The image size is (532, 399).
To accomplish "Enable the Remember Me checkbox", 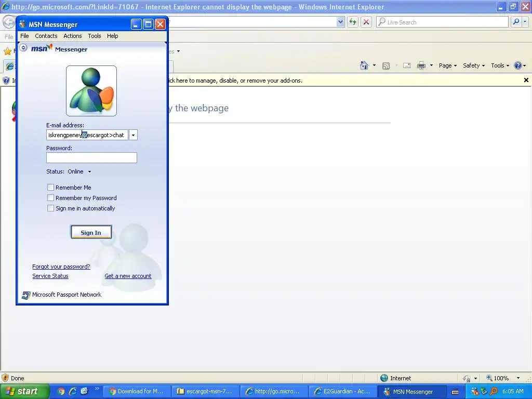I will pos(50,187).
